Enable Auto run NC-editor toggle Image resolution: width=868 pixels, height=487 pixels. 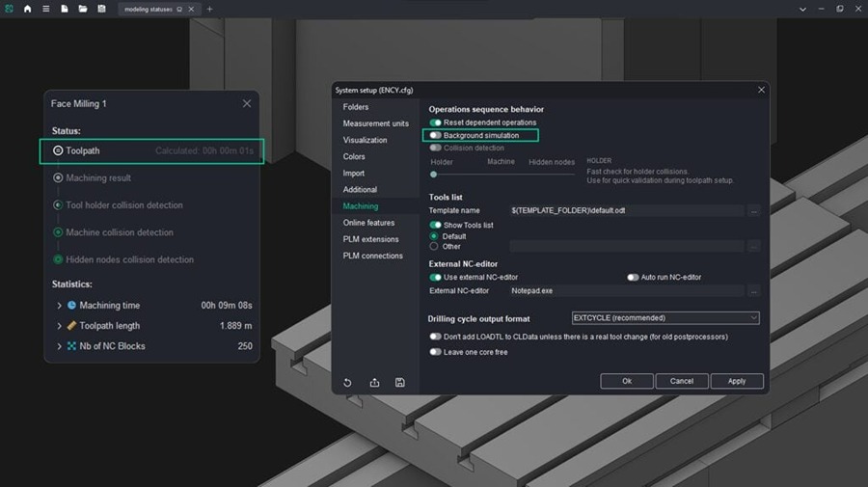(x=633, y=278)
